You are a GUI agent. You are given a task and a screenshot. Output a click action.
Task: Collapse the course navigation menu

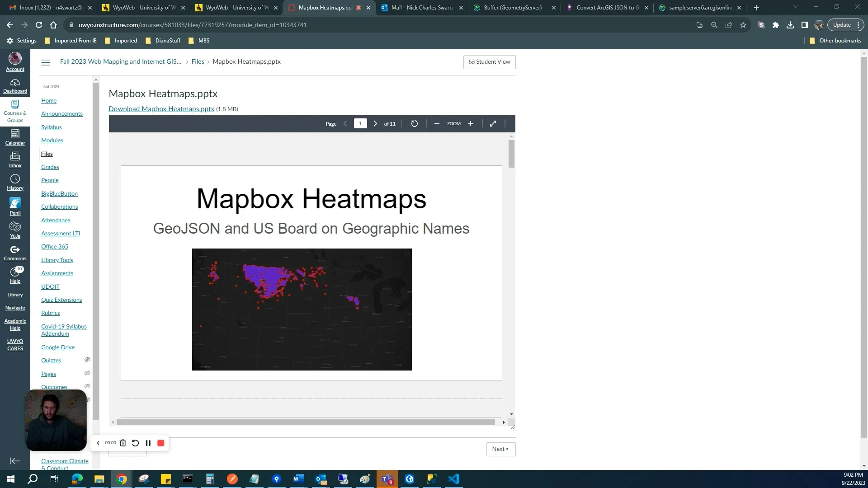[45, 62]
